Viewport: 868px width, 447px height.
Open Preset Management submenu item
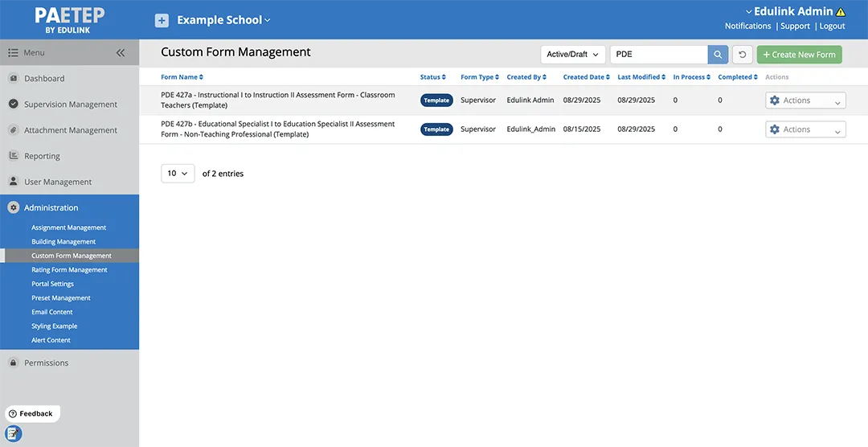(61, 298)
